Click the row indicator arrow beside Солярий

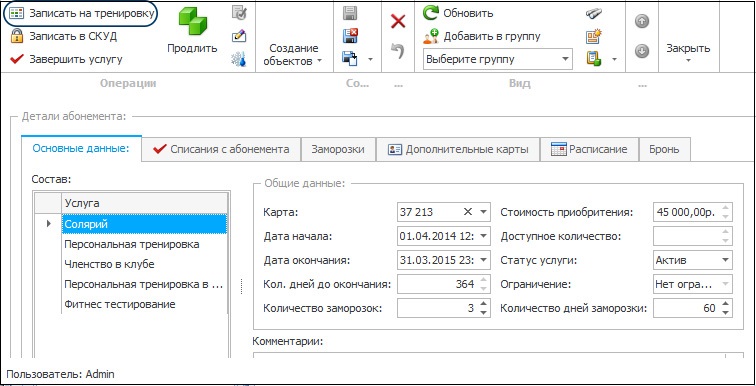pos(48,224)
